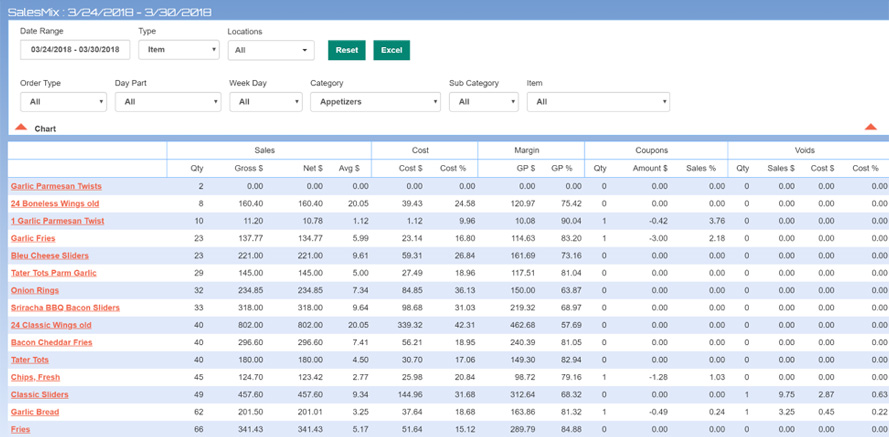Click the GP % column header

(x=561, y=169)
